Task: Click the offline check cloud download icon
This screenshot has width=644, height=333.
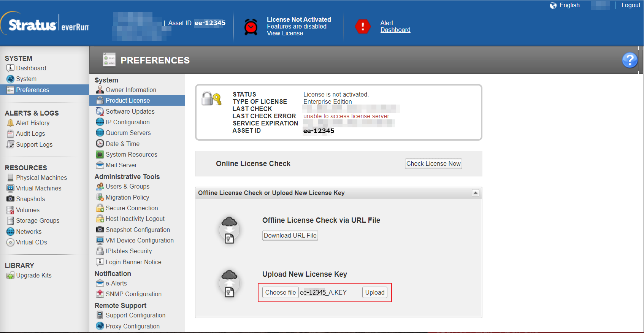Action: point(229,230)
